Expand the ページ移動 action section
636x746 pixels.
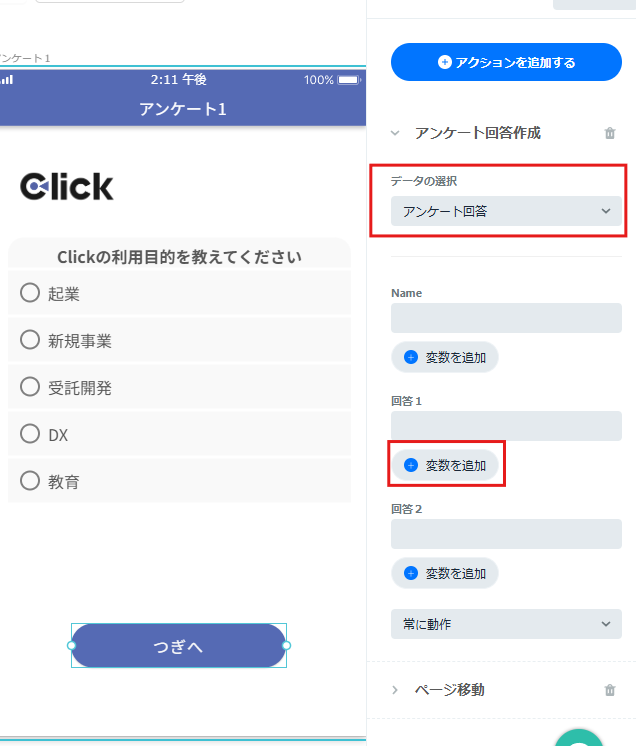coord(395,690)
